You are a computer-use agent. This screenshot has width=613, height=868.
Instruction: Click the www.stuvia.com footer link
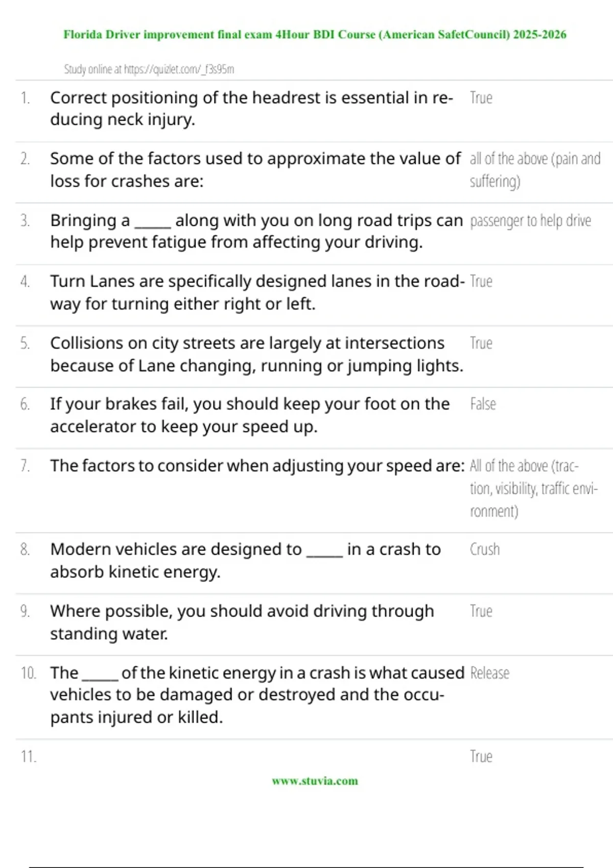(x=315, y=781)
